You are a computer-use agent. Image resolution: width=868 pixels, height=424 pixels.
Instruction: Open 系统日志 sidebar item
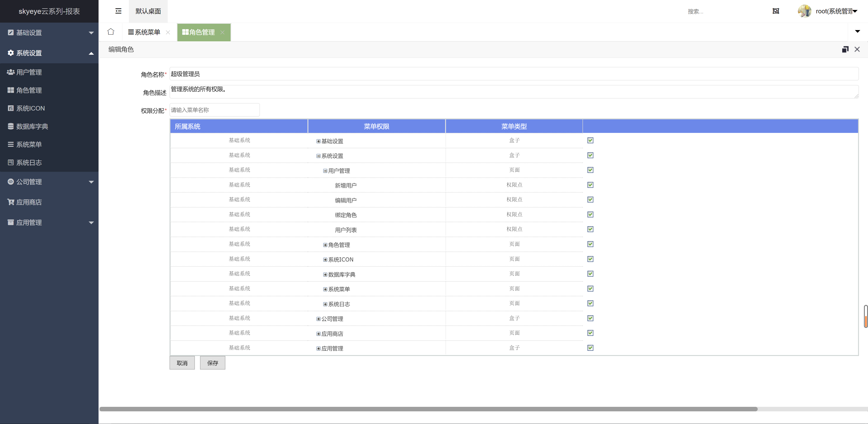click(29, 163)
